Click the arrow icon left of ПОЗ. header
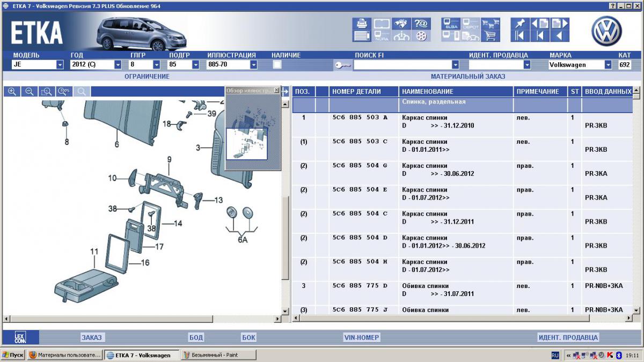 point(286,91)
